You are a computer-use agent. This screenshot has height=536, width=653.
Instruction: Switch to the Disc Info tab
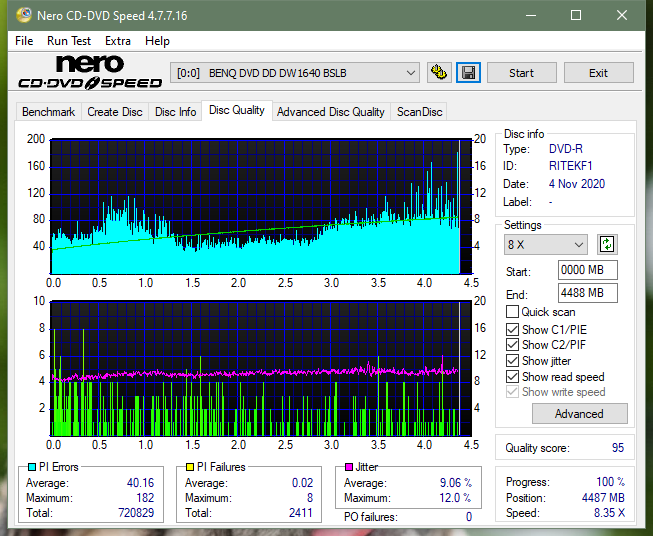[175, 112]
